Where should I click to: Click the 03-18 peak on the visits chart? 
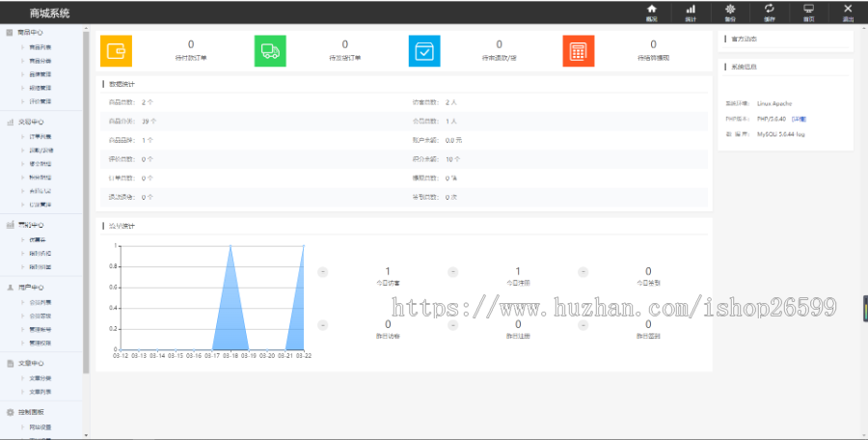[x=230, y=247]
